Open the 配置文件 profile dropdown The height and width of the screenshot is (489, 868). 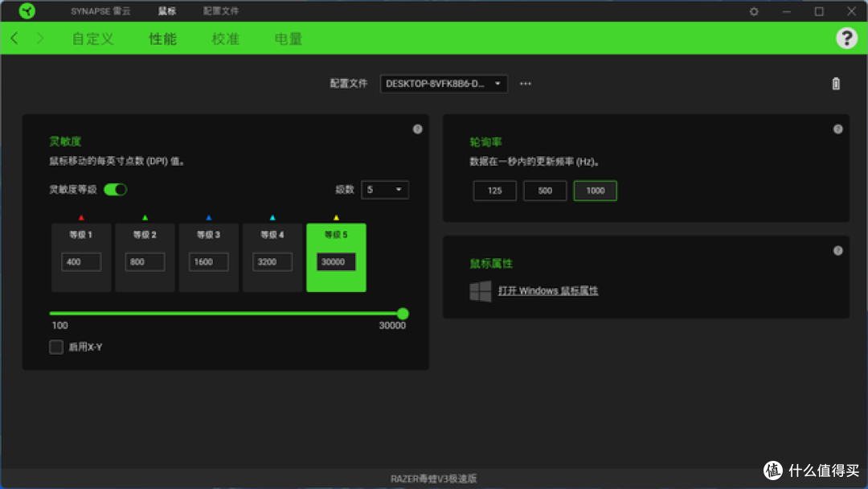click(x=444, y=84)
